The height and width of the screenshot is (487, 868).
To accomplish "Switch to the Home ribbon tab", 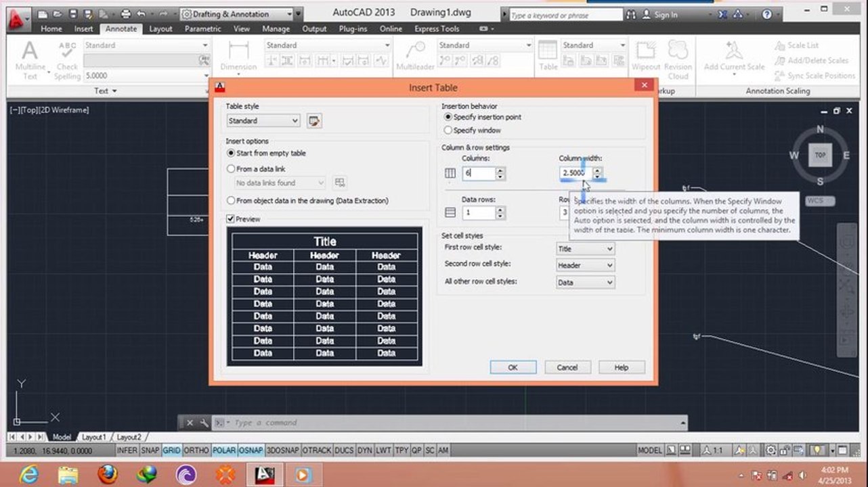I will (x=51, y=29).
